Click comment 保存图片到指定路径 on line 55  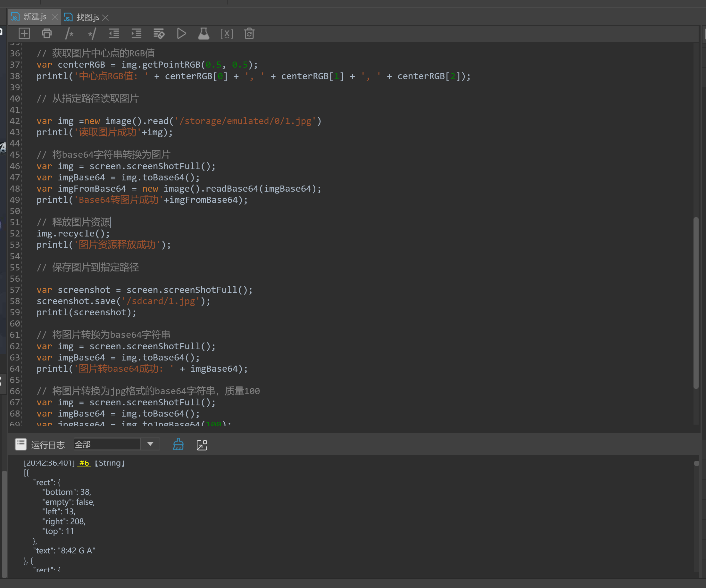point(87,267)
